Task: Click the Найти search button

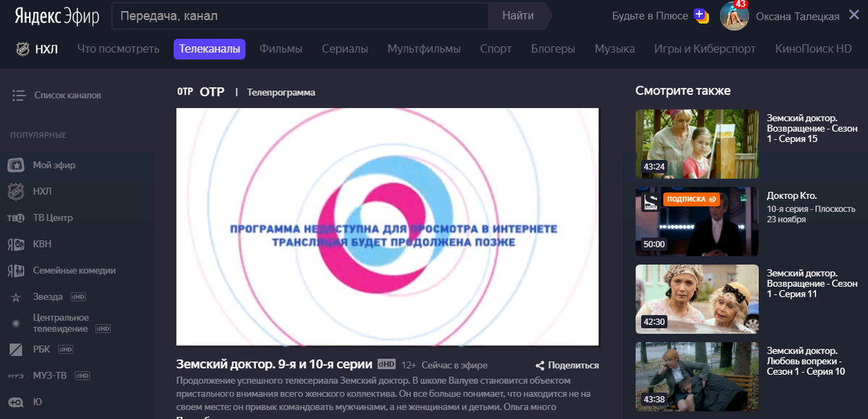Action: (518, 15)
